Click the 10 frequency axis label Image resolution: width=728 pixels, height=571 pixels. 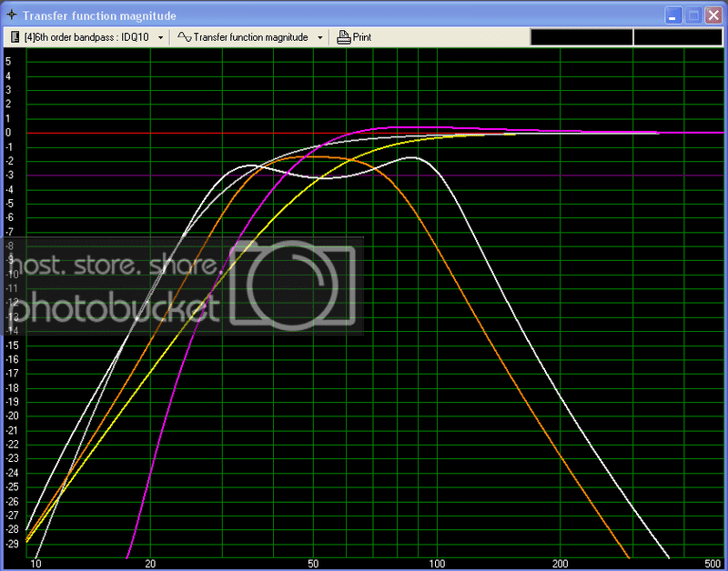[35, 564]
